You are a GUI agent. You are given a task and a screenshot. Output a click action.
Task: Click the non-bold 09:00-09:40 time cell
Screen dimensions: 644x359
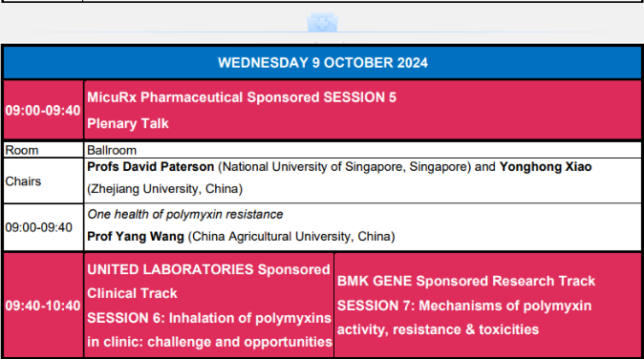(44, 227)
